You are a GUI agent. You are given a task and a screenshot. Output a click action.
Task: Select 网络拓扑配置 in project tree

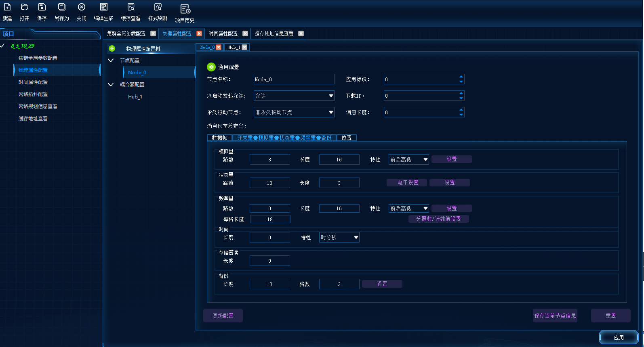[x=33, y=94]
